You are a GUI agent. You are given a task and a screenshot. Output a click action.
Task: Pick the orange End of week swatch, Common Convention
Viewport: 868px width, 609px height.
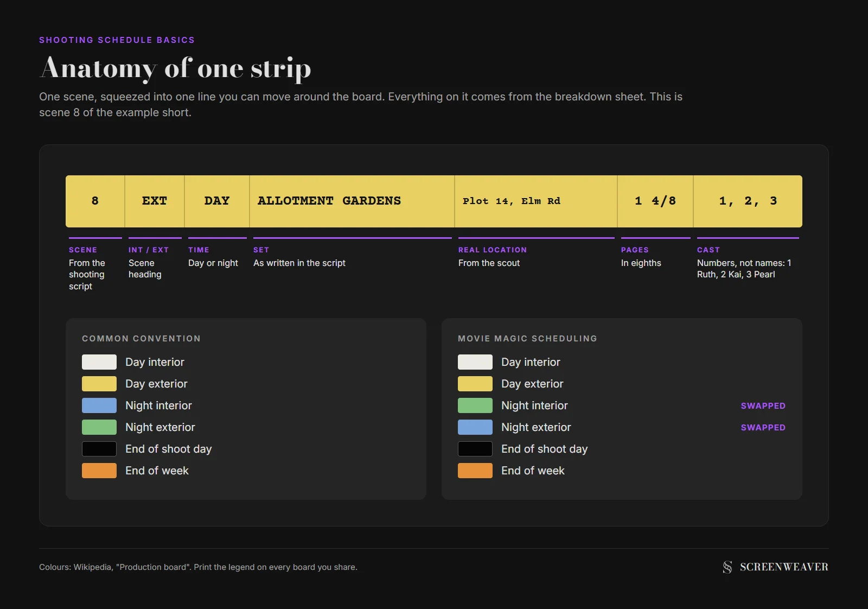[x=99, y=471]
